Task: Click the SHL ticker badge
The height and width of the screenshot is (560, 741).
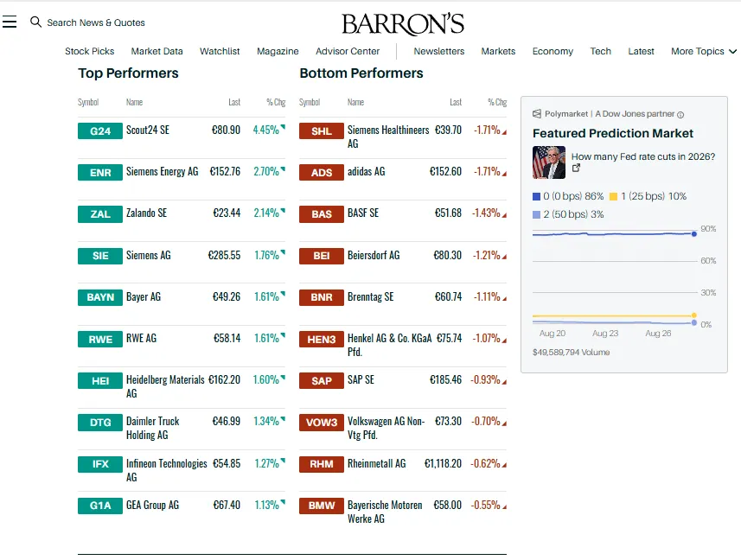Action: [322, 130]
